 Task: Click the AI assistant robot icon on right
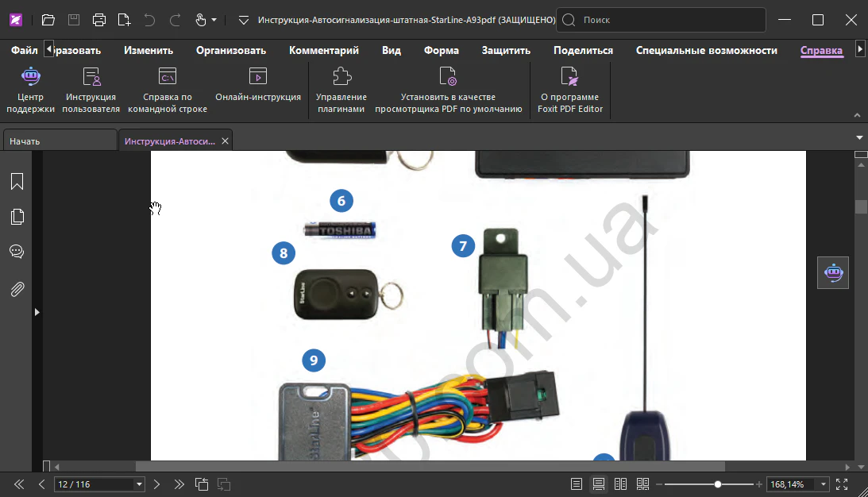(833, 272)
